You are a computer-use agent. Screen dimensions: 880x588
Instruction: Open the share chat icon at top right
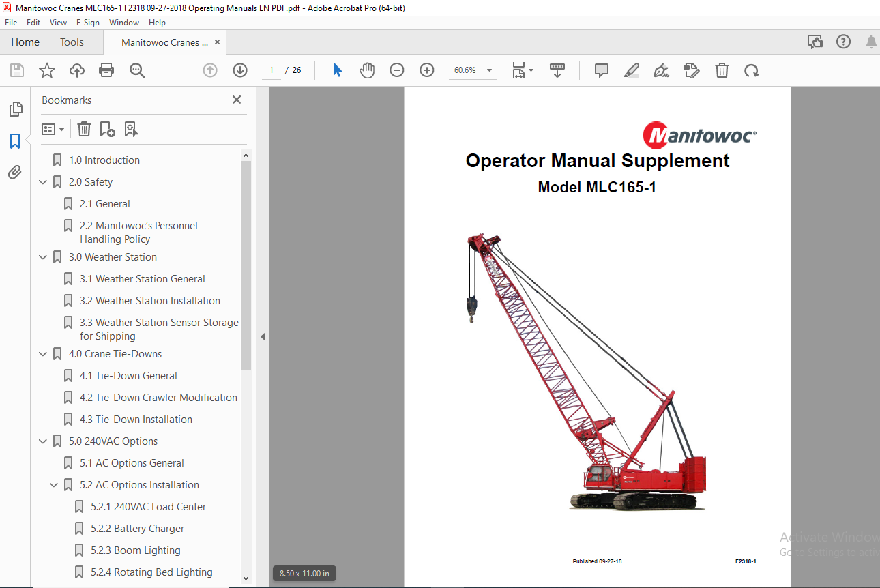815,42
